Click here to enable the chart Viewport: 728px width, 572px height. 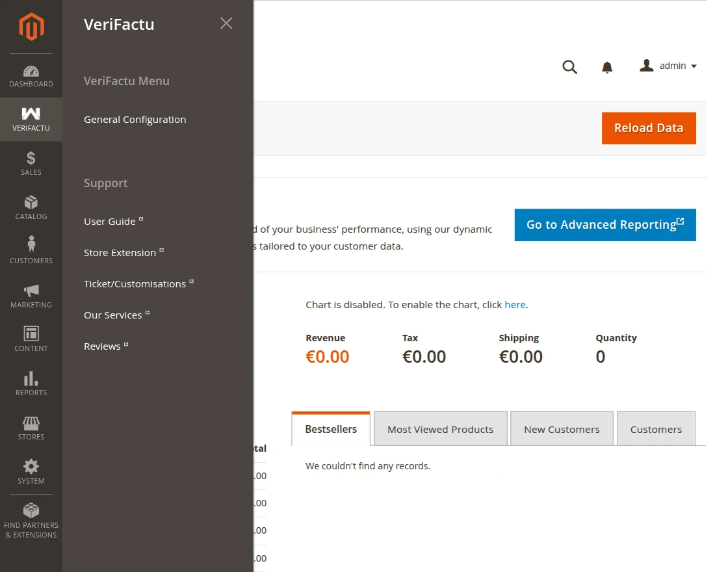(515, 304)
